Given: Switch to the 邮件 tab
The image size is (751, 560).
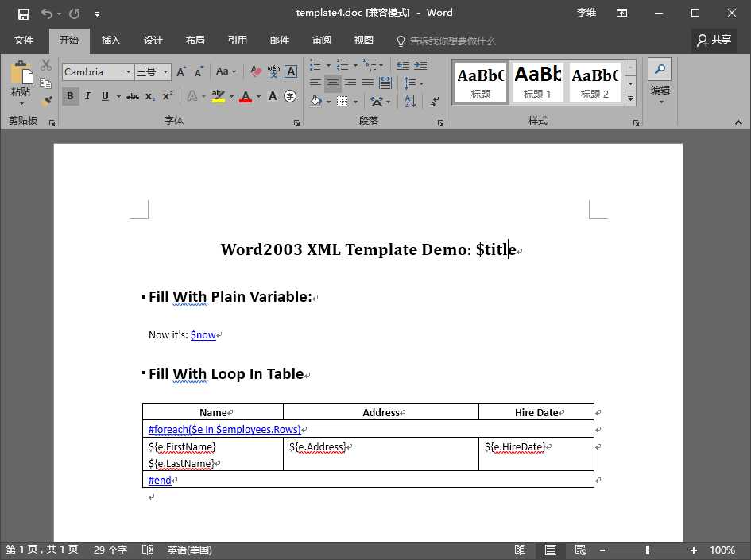Looking at the screenshot, I should [x=279, y=41].
